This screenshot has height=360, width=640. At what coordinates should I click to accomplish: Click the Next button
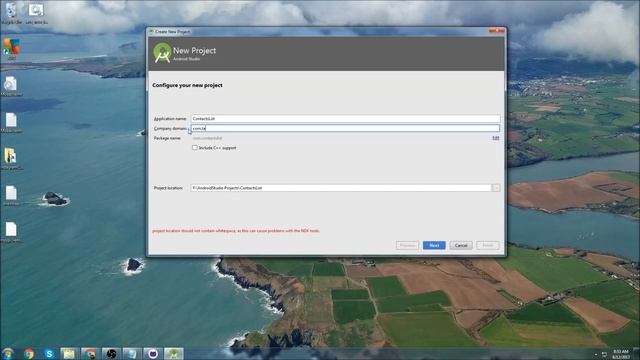point(434,245)
